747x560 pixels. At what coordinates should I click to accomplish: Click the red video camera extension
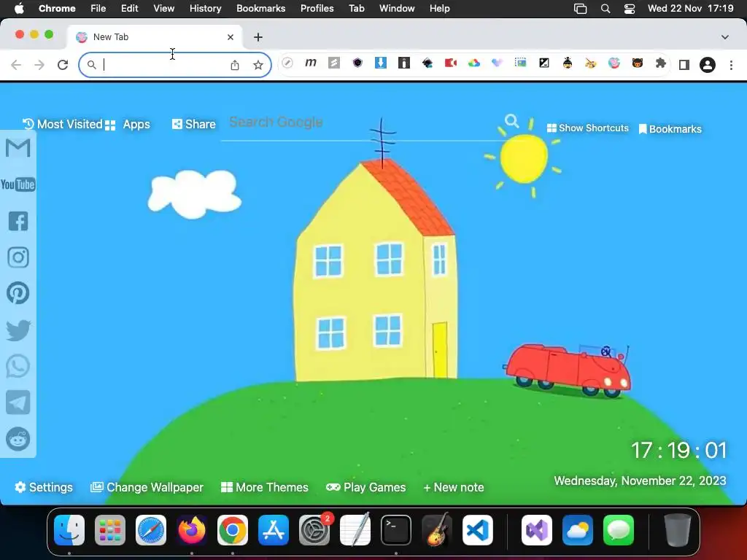pyautogui.click(x=451, y=63)
